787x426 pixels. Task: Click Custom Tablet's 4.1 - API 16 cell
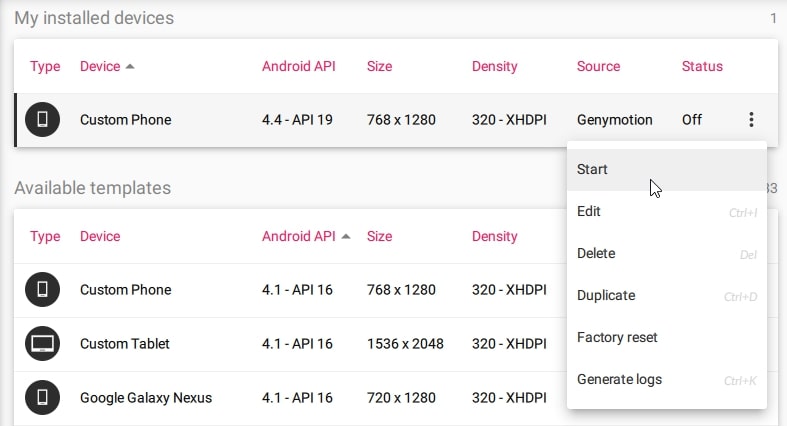pos(297,344)
